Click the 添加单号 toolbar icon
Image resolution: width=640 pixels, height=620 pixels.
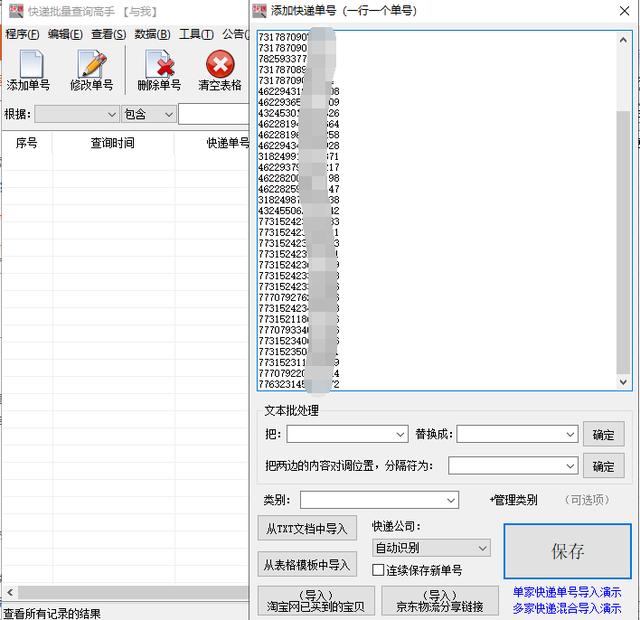[27, 65]
